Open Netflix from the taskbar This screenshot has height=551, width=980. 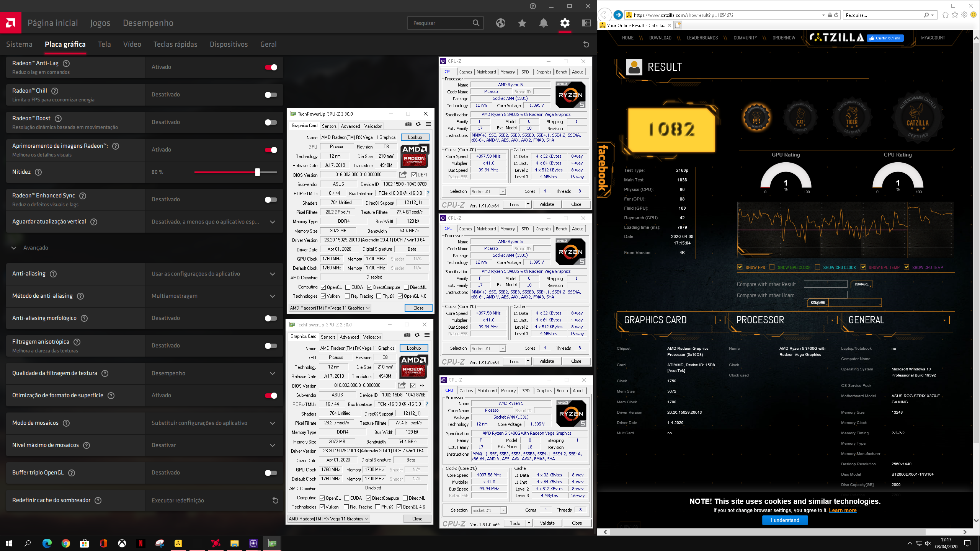tap(140, 543)
